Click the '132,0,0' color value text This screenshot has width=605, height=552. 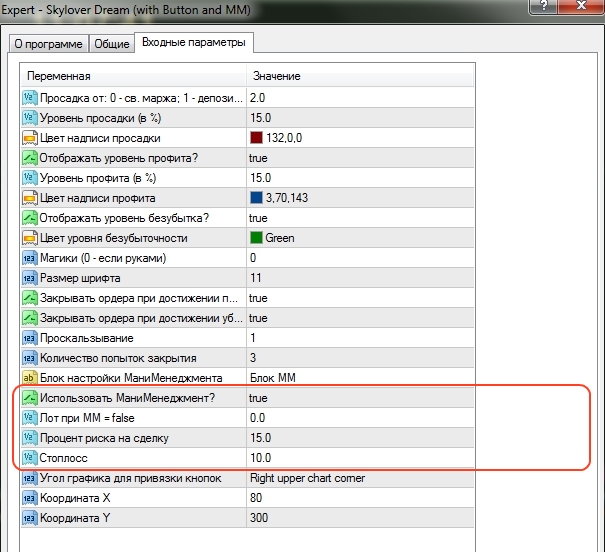(x=284, y=138)
